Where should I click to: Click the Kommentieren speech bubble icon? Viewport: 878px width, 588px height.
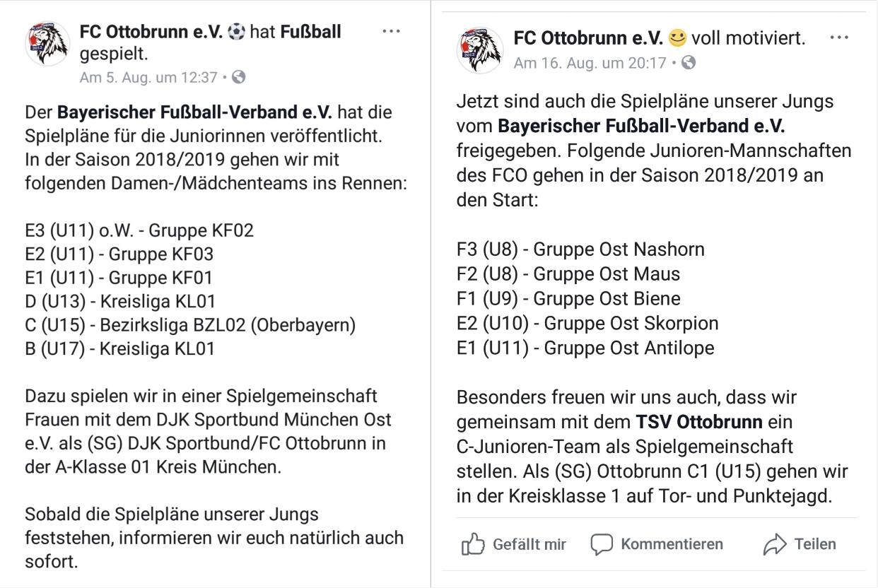[602, 544]
